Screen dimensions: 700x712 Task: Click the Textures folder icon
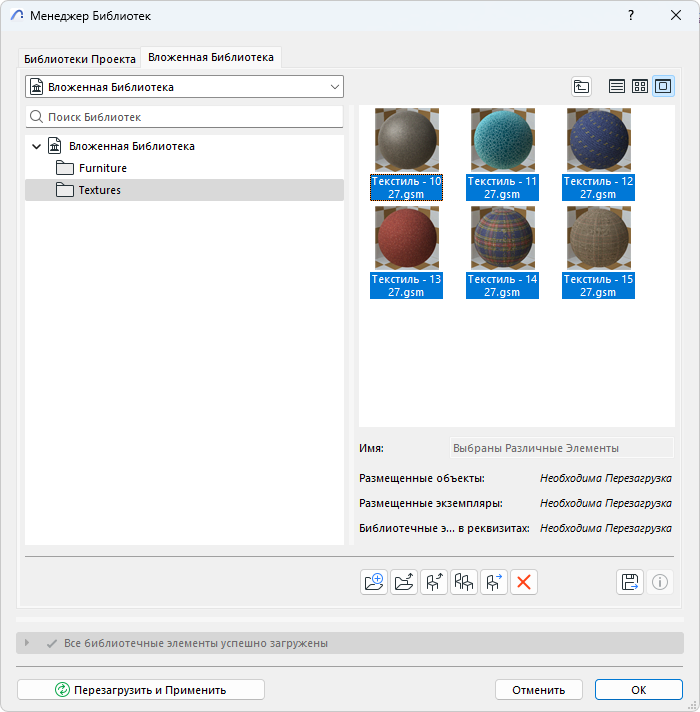pyautogui.click(x=65, y=190)
